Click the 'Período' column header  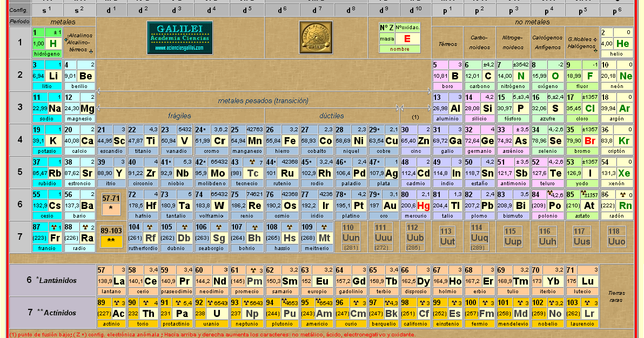(19, 22)
